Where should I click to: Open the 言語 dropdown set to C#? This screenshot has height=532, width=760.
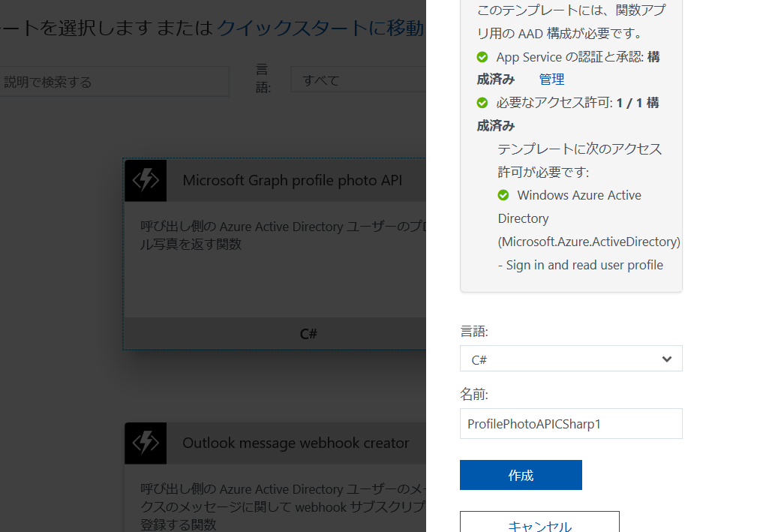point(570,358)
